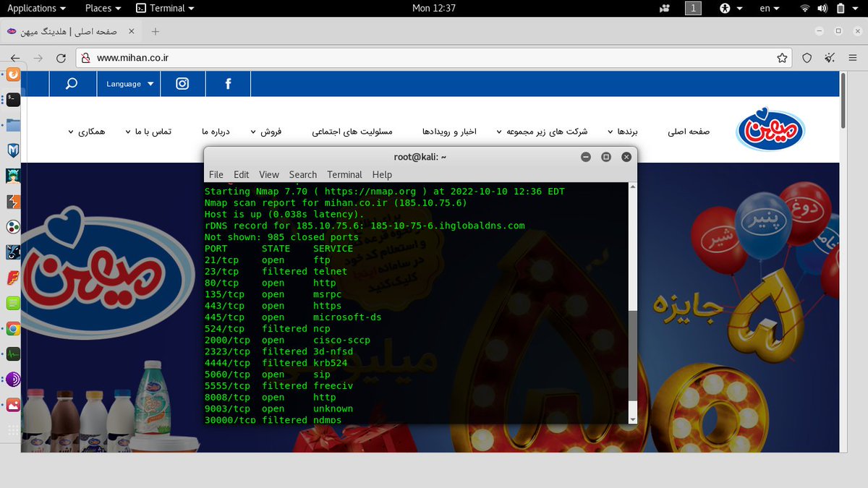Click the Mihan logo in header

coord(771,129)
